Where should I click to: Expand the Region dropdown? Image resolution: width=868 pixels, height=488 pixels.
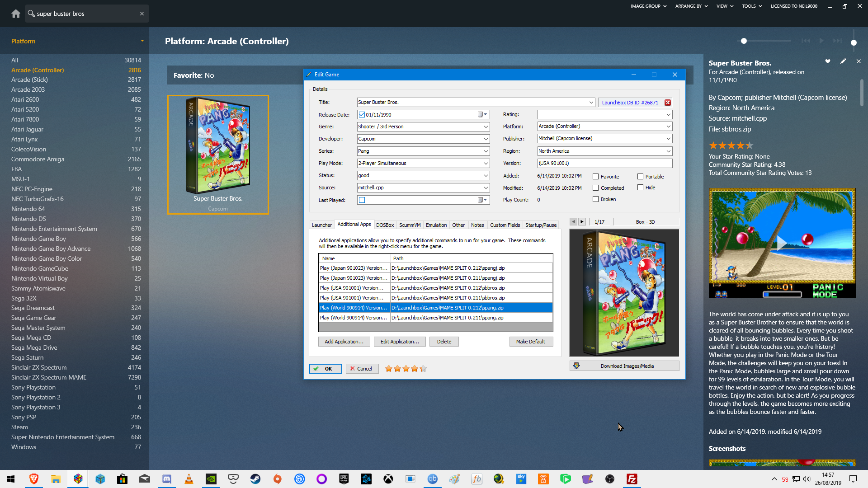(x=668, y=151)
